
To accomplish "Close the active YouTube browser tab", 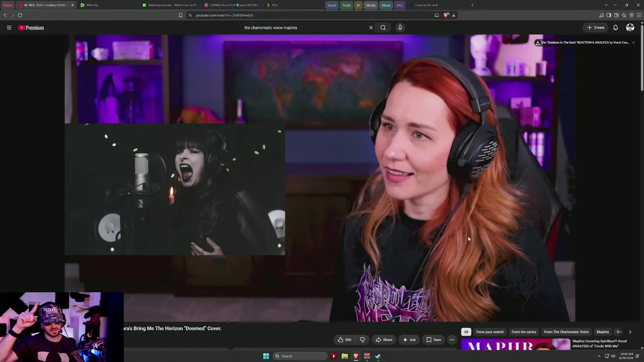I will (x=72, y=5).
